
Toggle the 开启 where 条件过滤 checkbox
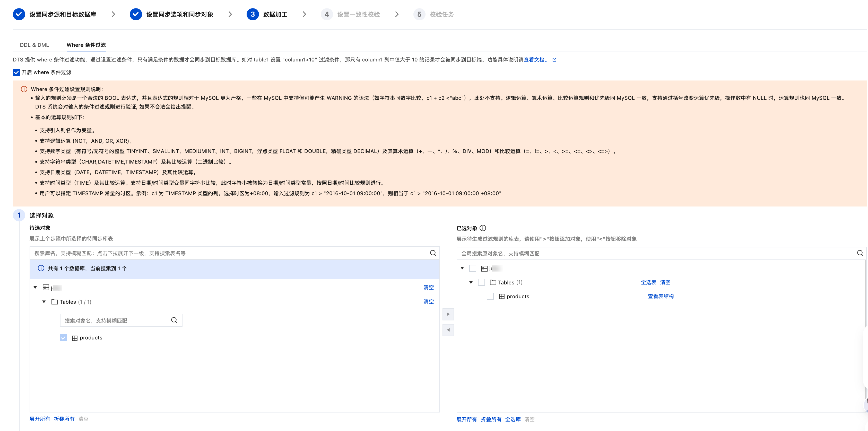pyautogui.click(x=16, y=73)
